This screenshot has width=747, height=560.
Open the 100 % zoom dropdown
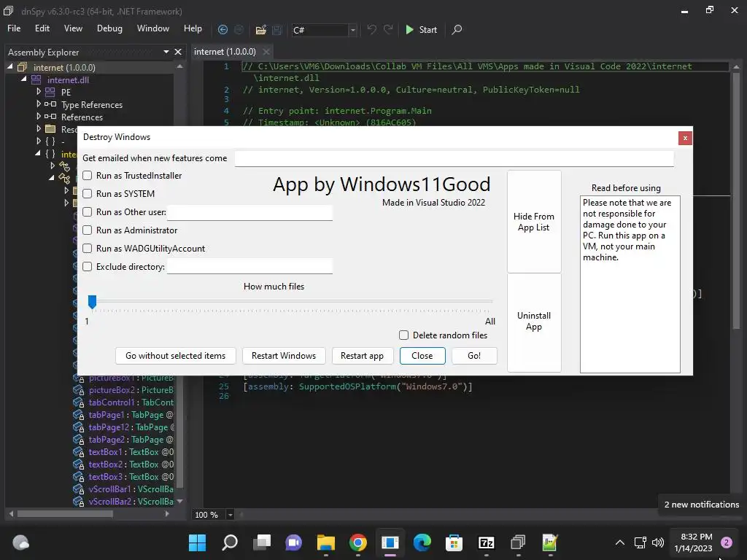click(x=230, y=515)
